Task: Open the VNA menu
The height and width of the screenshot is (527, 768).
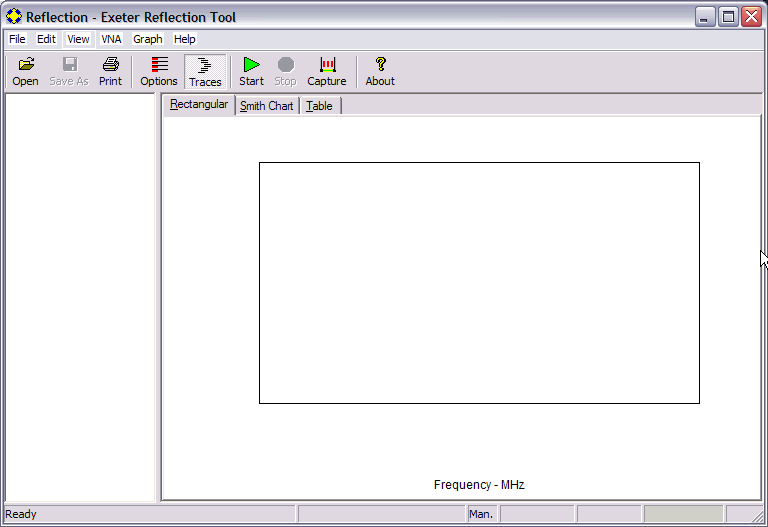Action: click(x=111, y=39)
